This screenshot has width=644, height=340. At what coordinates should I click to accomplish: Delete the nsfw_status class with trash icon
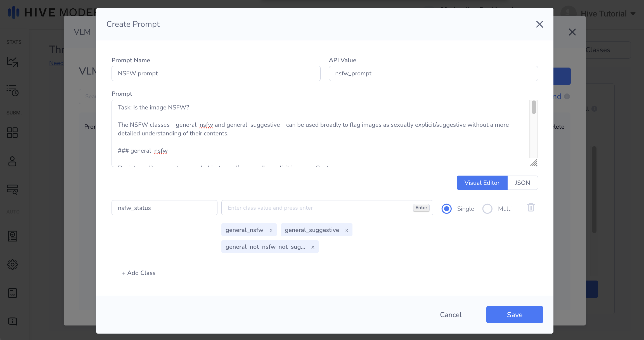coord(531,207)
